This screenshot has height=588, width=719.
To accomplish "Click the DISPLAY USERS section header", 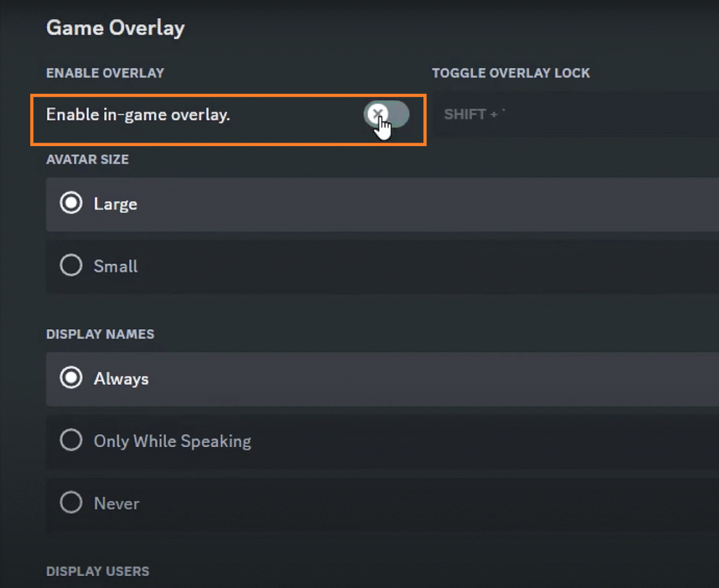I will [98, 571].
